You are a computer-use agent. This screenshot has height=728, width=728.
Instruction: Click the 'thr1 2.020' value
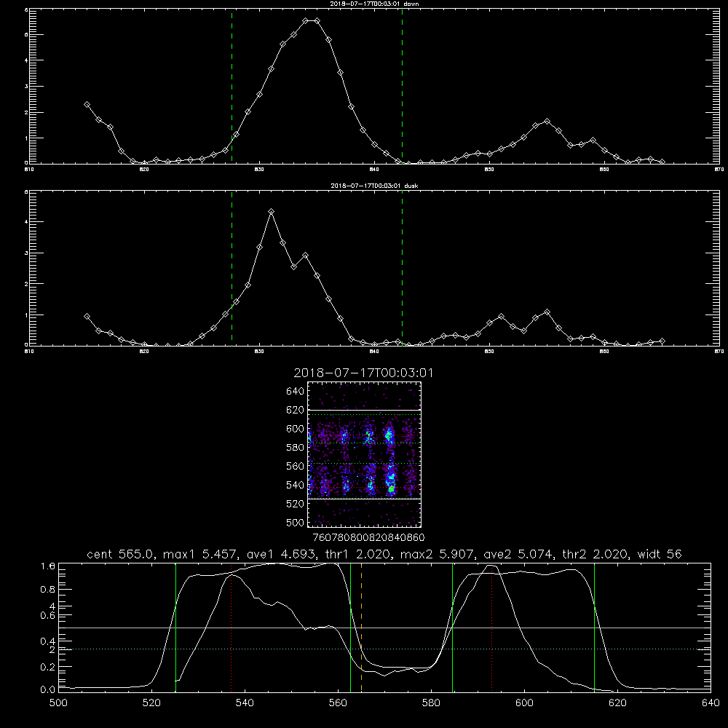[357, 554]
